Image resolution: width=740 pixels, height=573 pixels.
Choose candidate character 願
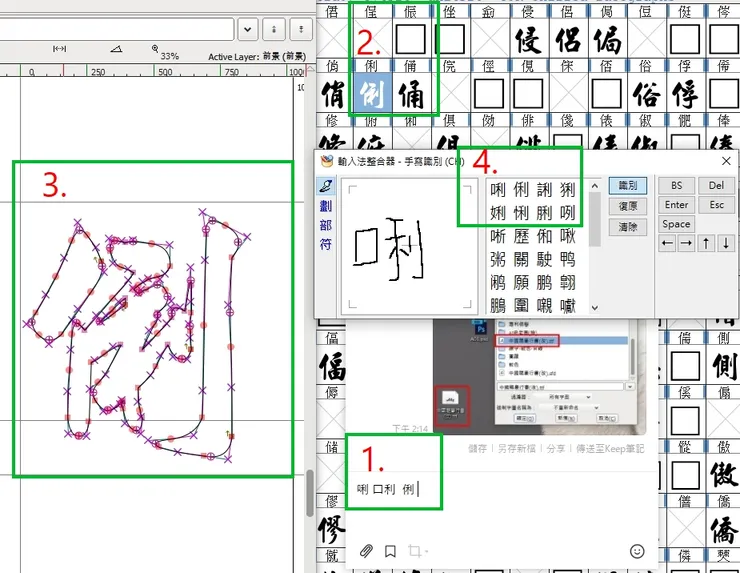click(521, 282)
